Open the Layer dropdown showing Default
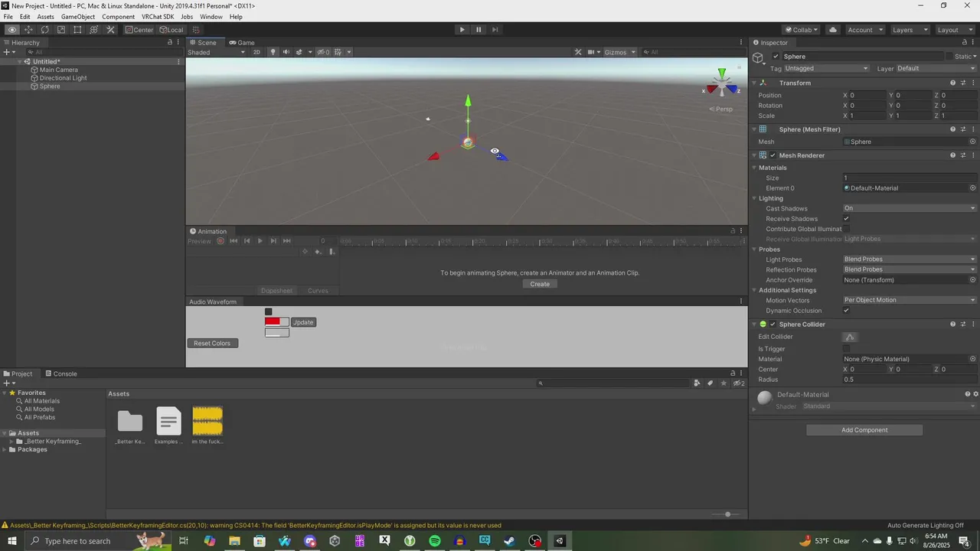The width and height of the screenshot is (980, 551). [936, 68]
